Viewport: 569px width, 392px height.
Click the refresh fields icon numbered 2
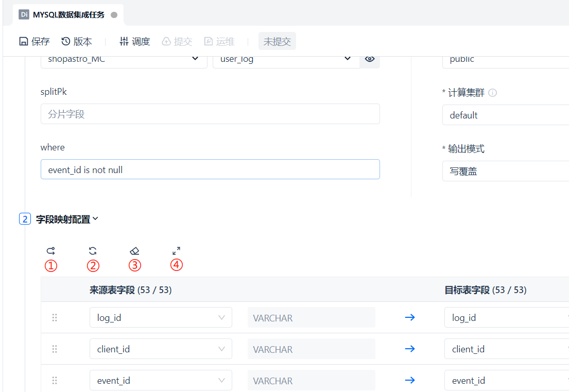coord(93,251)
